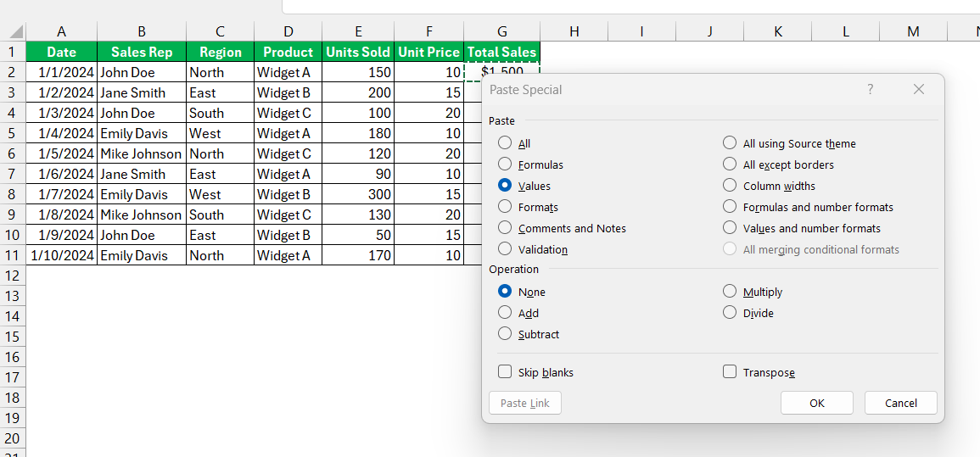Click South region in row 4
This screenshot has height=457, width=980.
point(220,113)
